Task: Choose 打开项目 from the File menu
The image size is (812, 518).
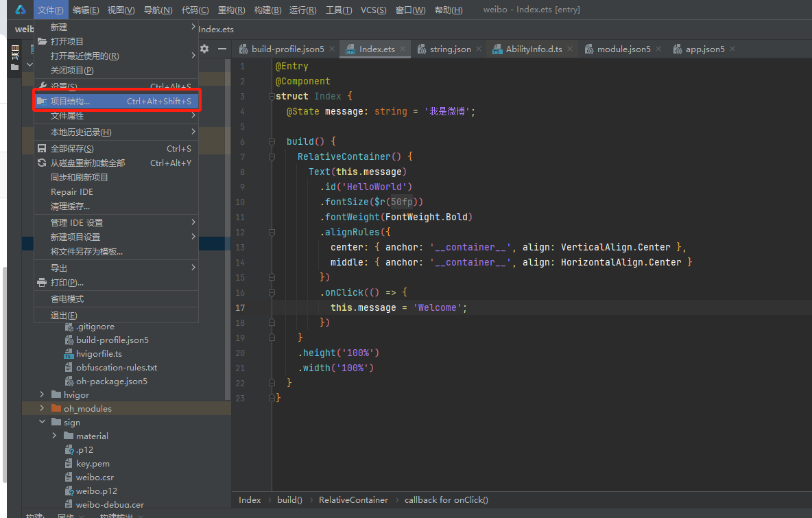Action: [117, 41]
